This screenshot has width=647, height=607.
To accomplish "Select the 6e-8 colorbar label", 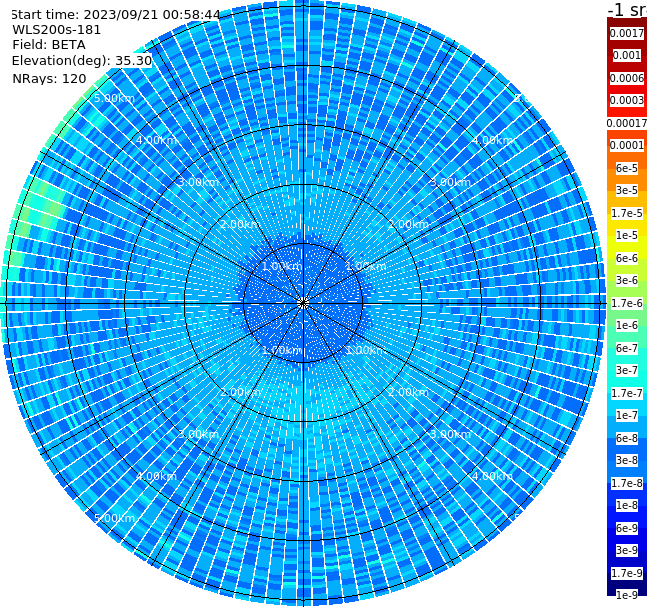I will [627, 438].
